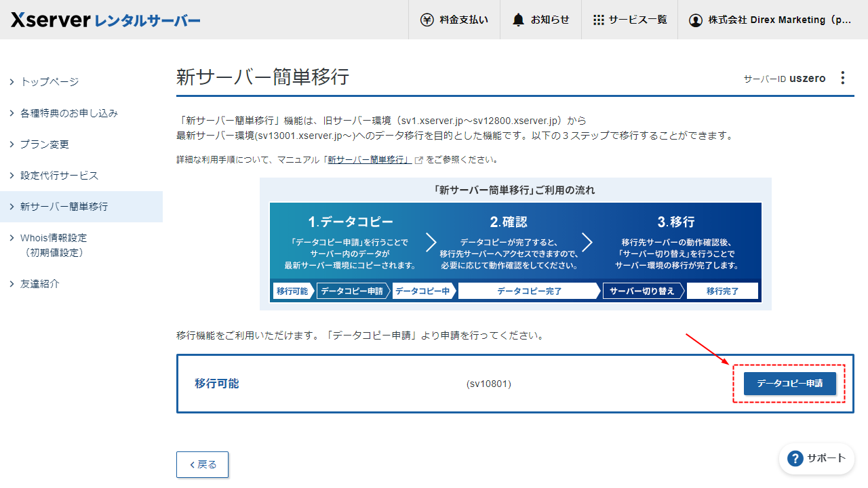This screenshot has height=488, width=868.
Task: Click the データコピー完了 stage label
Action: (x=529, y=291)
